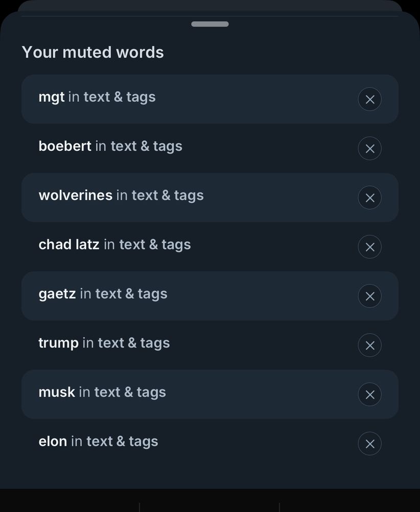Delete the trump muted word
Image resolution: width=420 pixels, height=512 pixels.
369,345
